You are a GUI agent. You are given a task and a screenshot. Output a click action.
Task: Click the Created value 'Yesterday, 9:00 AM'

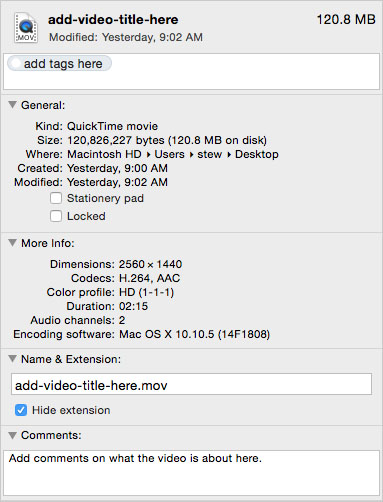pyautogui.click(x=117, y=168)
